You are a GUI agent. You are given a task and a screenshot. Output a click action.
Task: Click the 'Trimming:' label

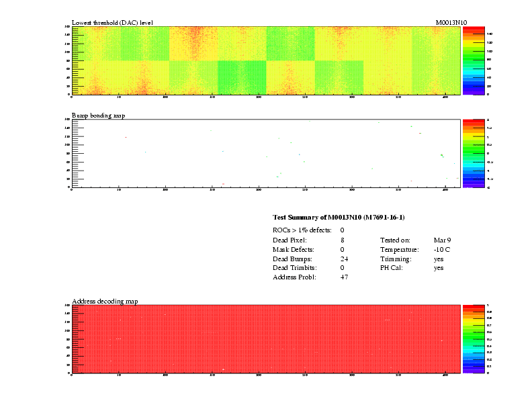click(396, 259)
